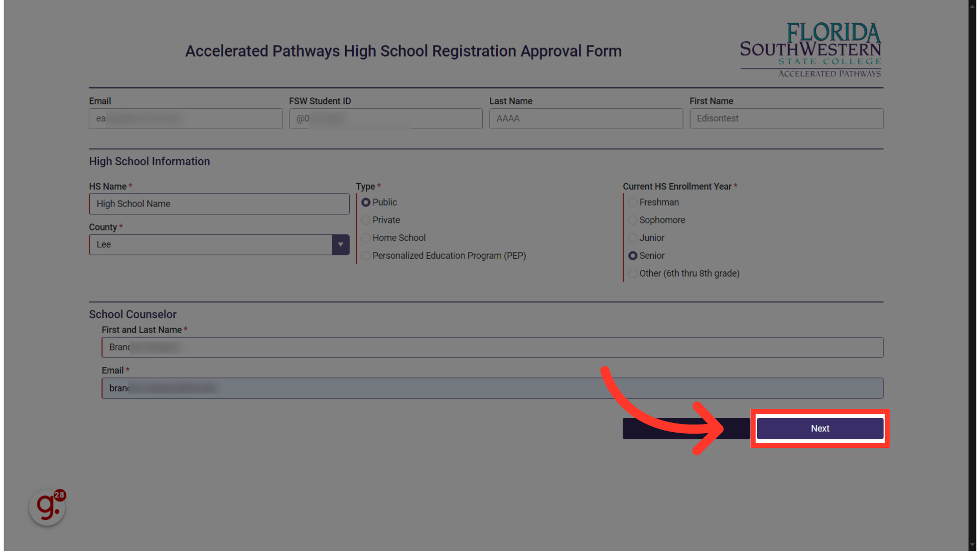Screen dimensions: 980x551
Task: Select the Sophomore enrollment year
Action: click(x=633, y=220)
